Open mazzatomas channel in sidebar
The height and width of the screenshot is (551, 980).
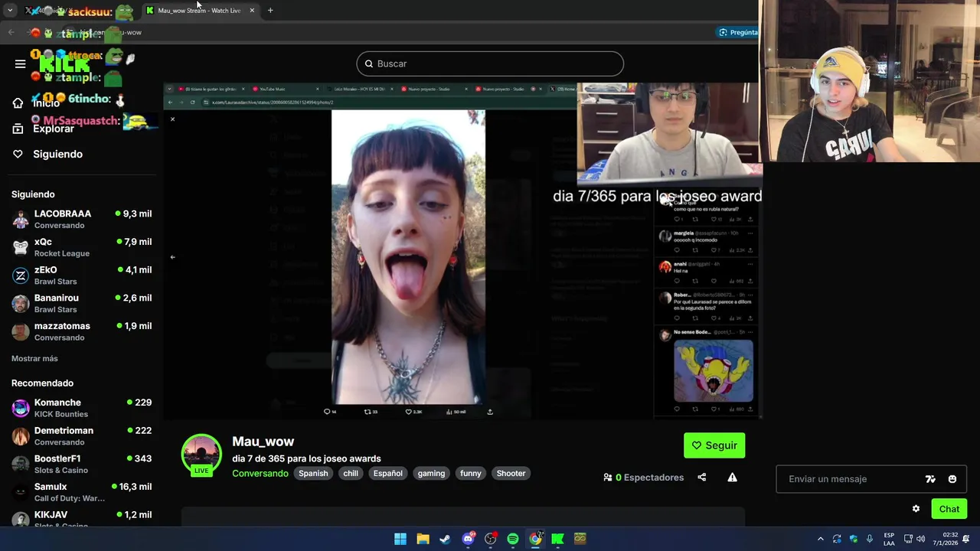[82, 331]
